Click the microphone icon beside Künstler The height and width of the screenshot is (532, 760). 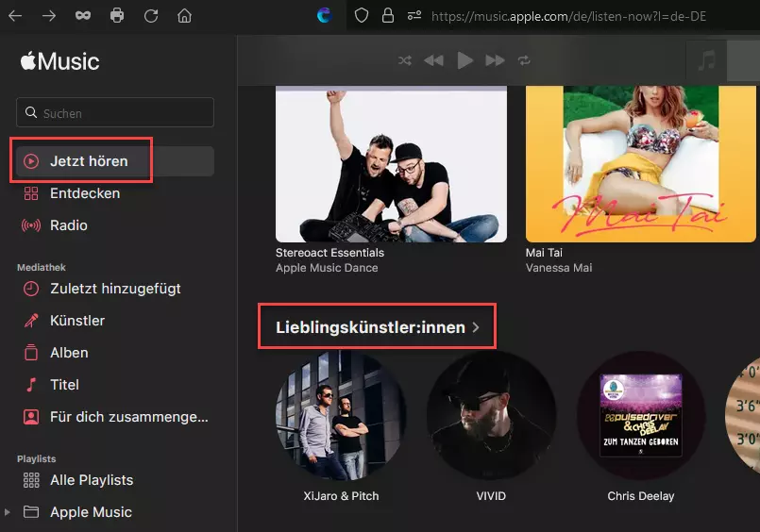[31, 321]
